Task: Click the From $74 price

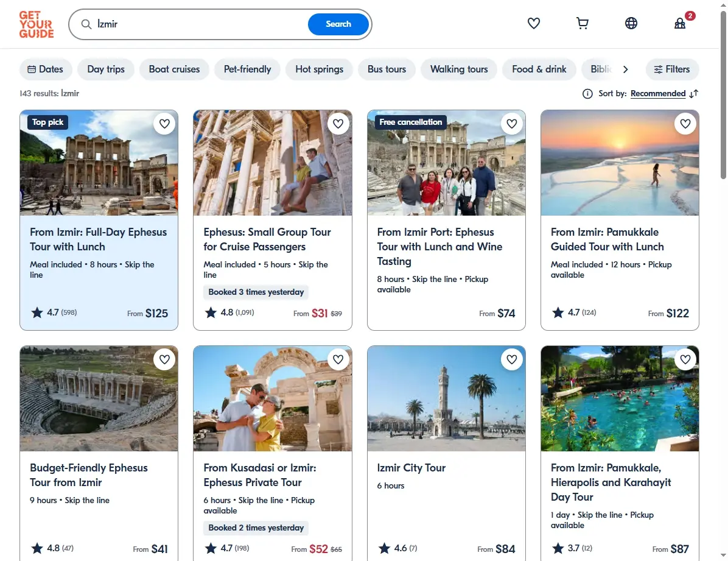Action: pyautogui.click(x=497, y=313)
